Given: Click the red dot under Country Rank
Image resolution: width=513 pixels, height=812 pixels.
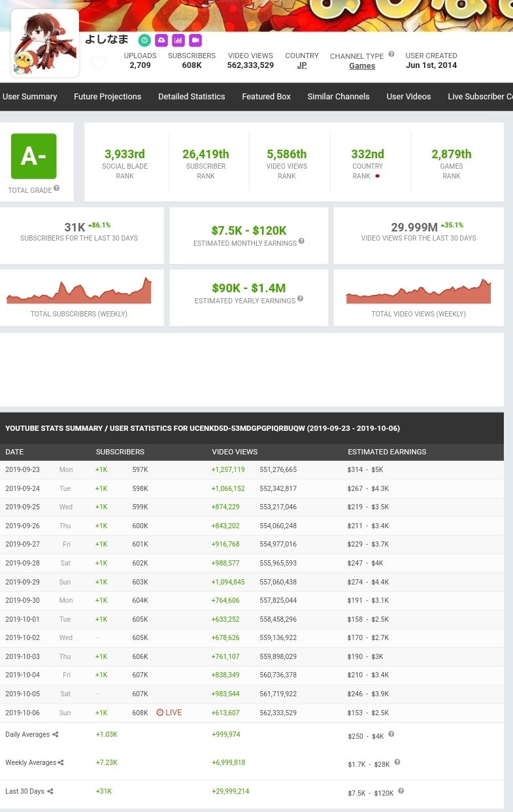Looking at the screenshot, I should coord(377,177).
